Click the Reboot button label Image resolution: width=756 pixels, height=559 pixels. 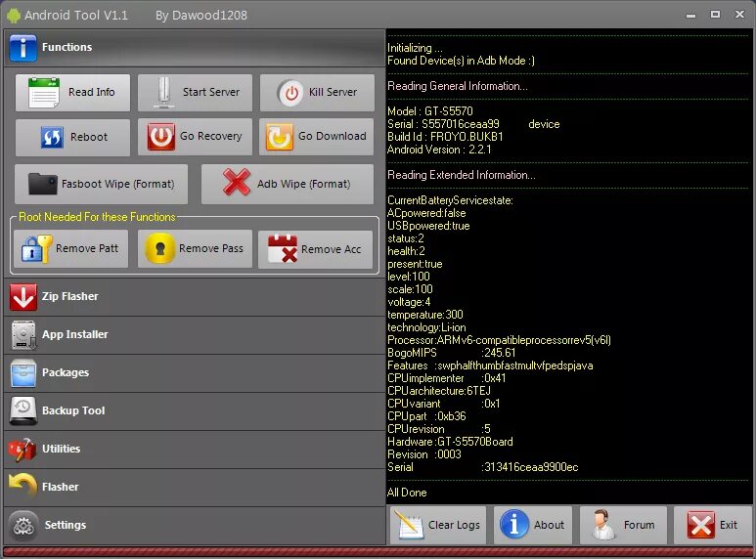click(89, 137)
